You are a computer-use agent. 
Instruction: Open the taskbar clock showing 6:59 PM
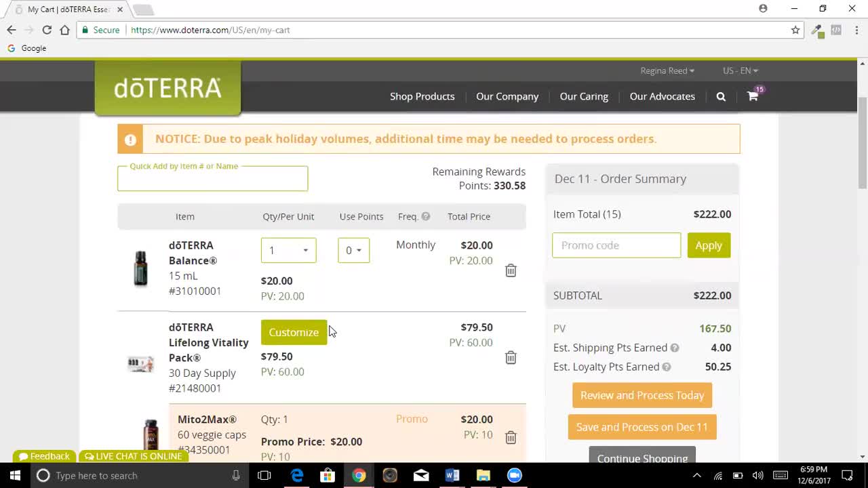click(814, 475)
